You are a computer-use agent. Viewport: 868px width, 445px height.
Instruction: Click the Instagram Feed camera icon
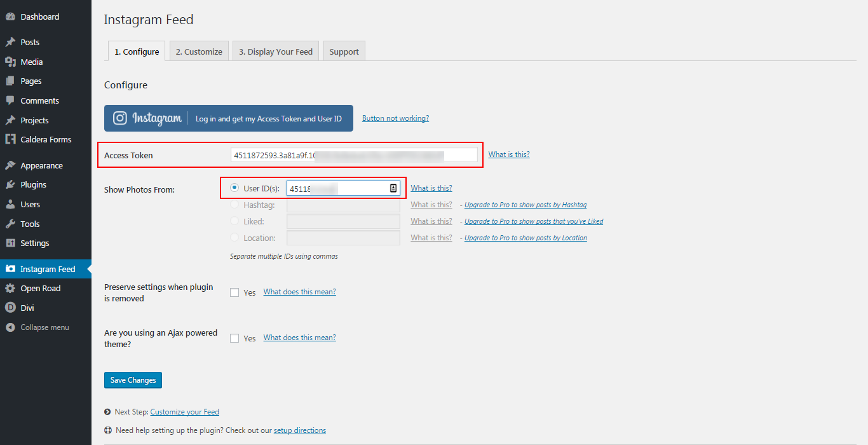click(10, 270)
